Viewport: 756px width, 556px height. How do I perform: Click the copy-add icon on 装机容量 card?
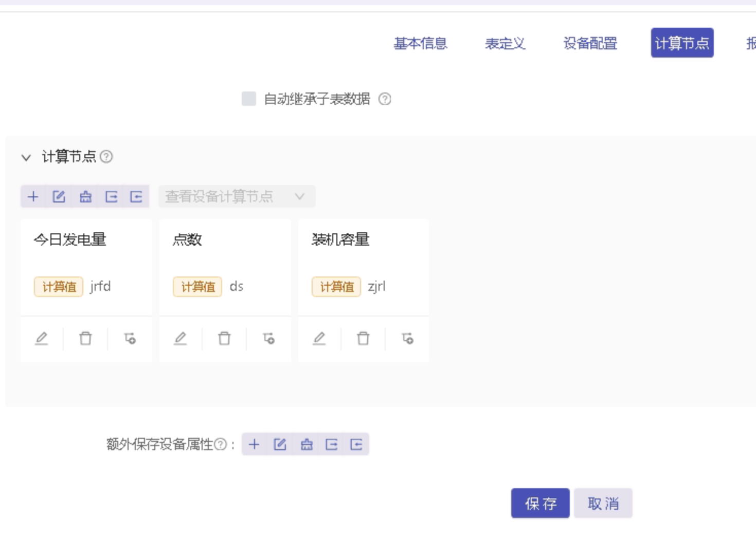(x=407, y=339)
